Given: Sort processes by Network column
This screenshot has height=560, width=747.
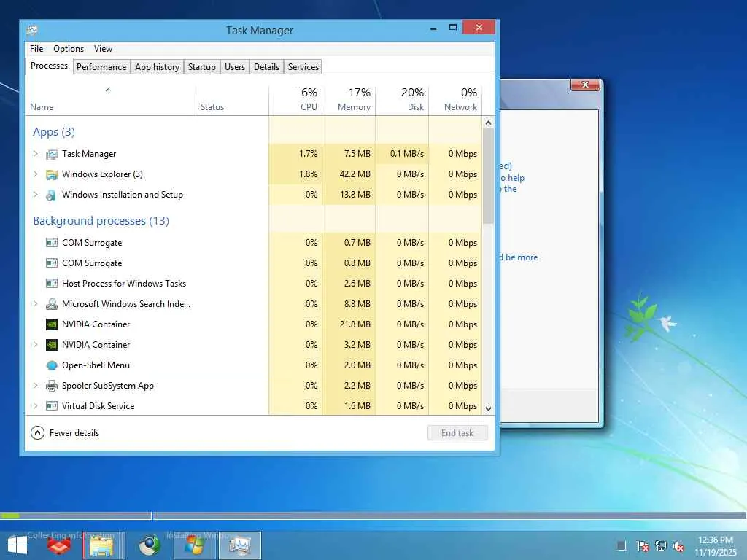Looking at the screenshot, I should point(455,101).
